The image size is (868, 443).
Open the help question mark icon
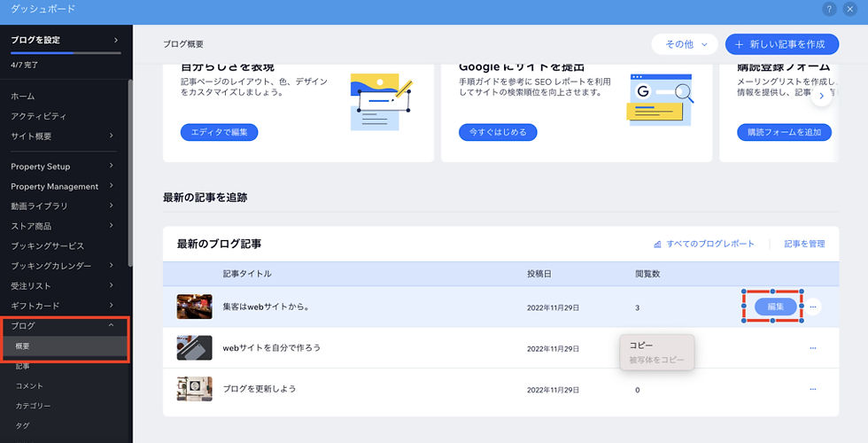coord(829,10)
